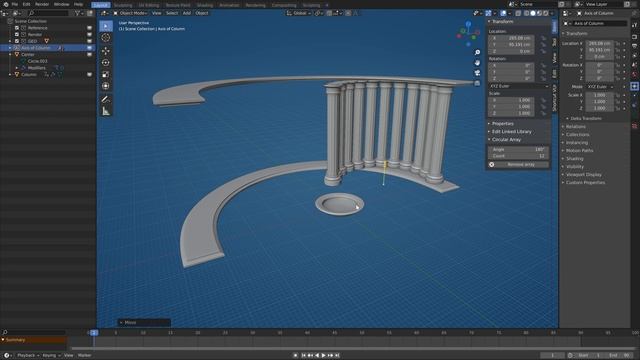Select rendered viewport shading mode

tap(546, 13)
